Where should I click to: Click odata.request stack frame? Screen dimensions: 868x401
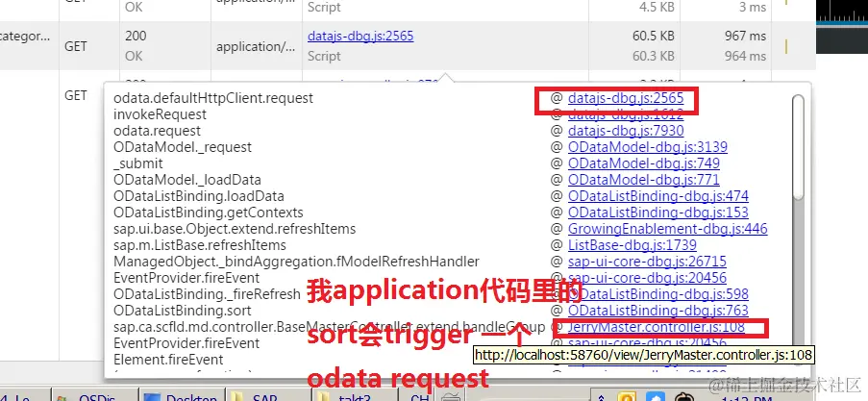click(x=158, y=131)
